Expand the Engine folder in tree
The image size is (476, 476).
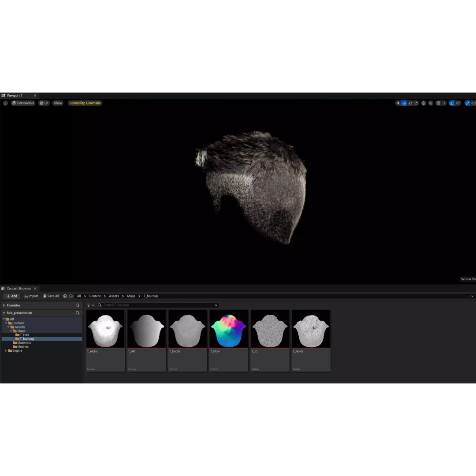(x=6, y=351)
